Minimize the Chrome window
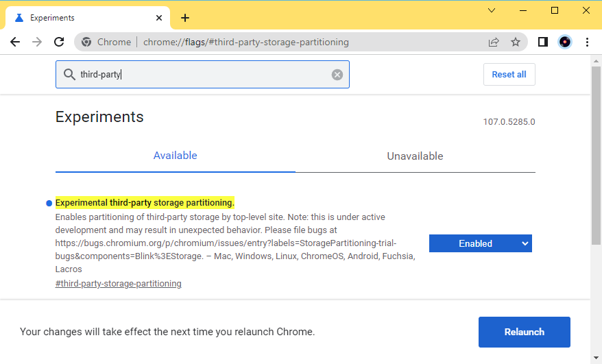Viewport: 602px width, 364px height. click(523, 10)
